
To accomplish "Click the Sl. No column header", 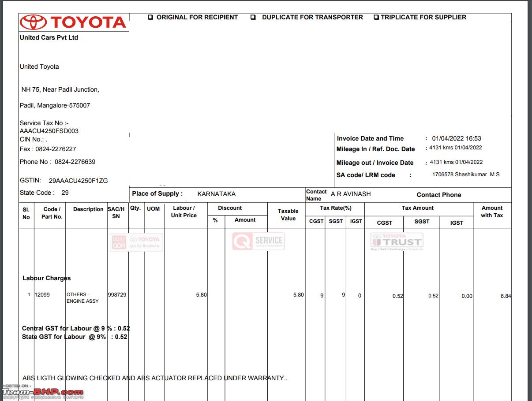I will [x=26, y=213].
